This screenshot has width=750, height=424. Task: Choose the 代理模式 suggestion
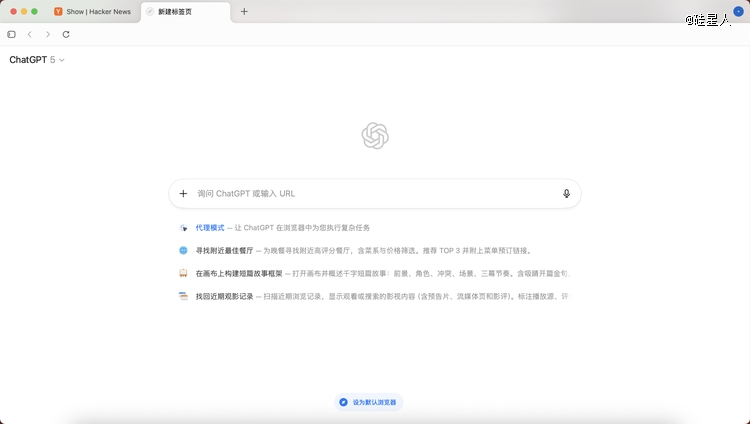point(211,228)
